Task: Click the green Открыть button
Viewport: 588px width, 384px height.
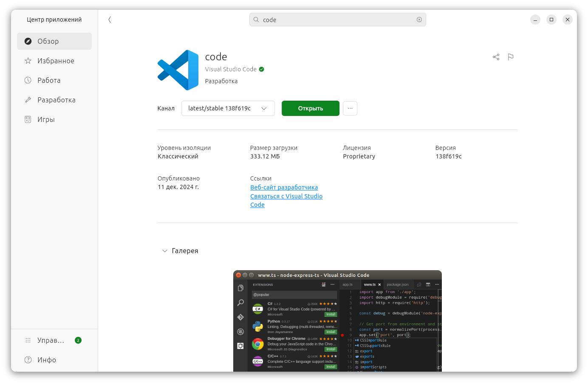Action: point(311,108)
